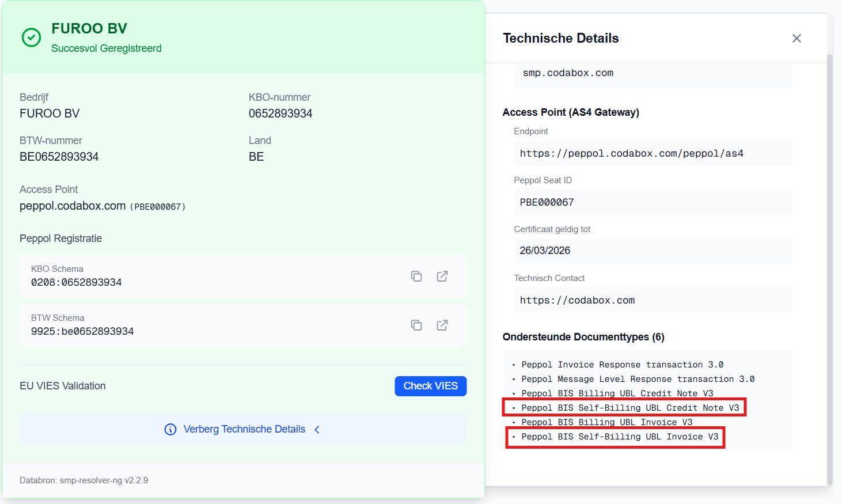Click the Land value BE
The height and width of the screenshot is (504, 842).
click(x=256, y=157)
